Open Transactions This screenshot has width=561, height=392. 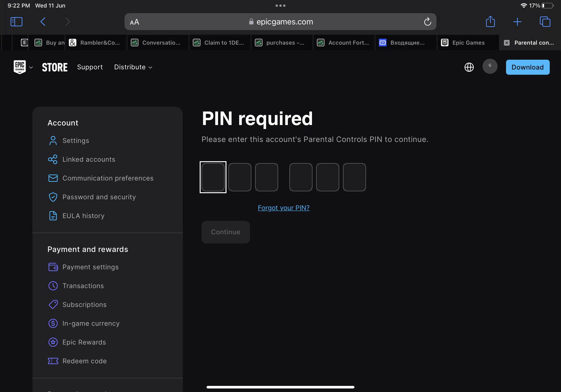pyautogui.click(x=83, y=286)
